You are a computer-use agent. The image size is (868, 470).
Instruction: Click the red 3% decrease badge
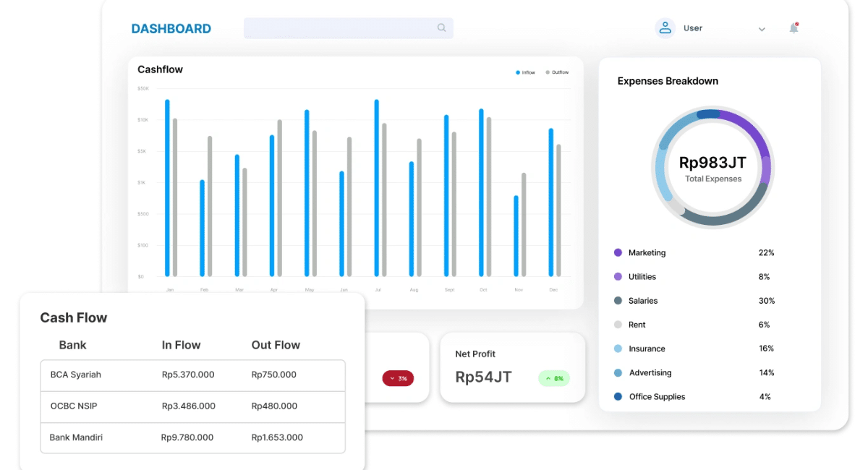click(398, 378)
